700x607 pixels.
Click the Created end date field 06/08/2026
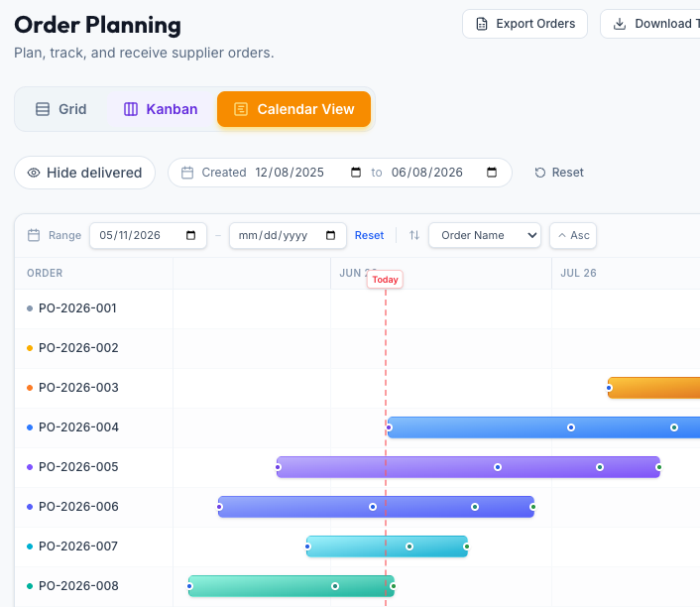(x=426, y=173)
